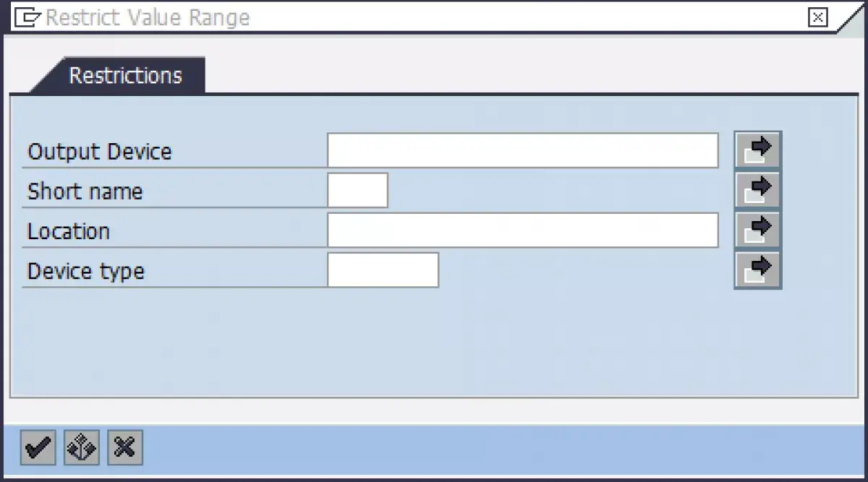Screen dimensions: 868x482
Task: Click the Output Device label
Action: [100, 152]
